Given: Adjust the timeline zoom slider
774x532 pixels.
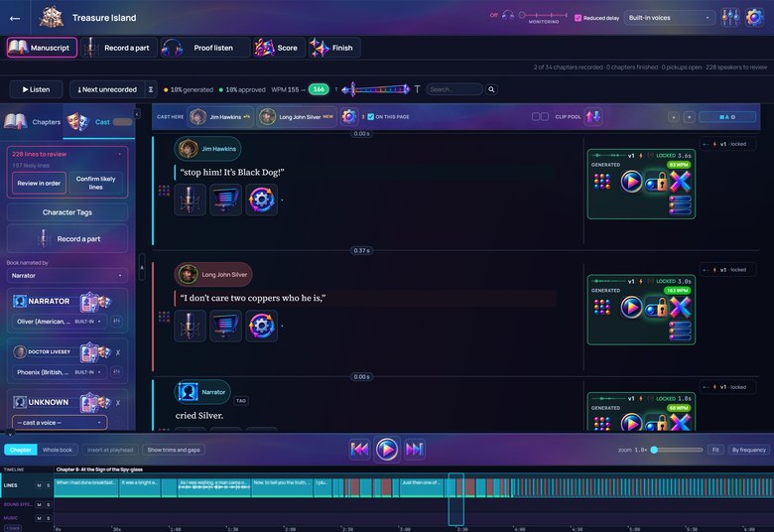Looking at the screenshot, I should pyautogui.click(x=677, y=450).
